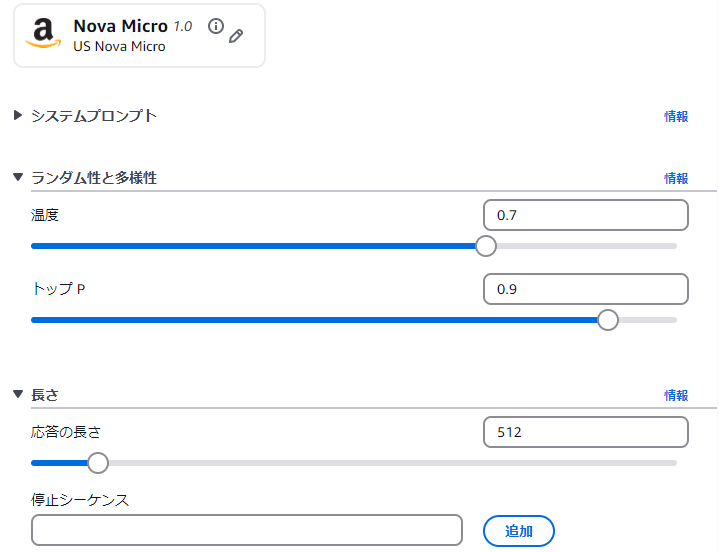Viewport: 719px width, 552px height.
Task: Click the Amazon logo icon
Action: coord(43,35)
